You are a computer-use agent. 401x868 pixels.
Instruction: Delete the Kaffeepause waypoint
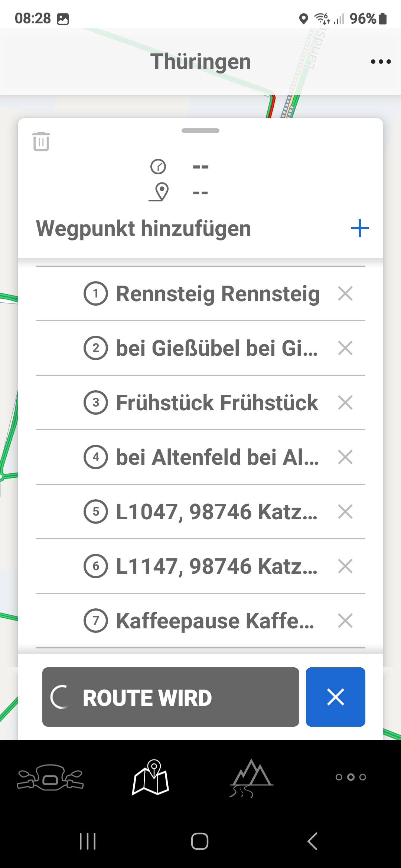pyautogui.click(x=345, y=621)
